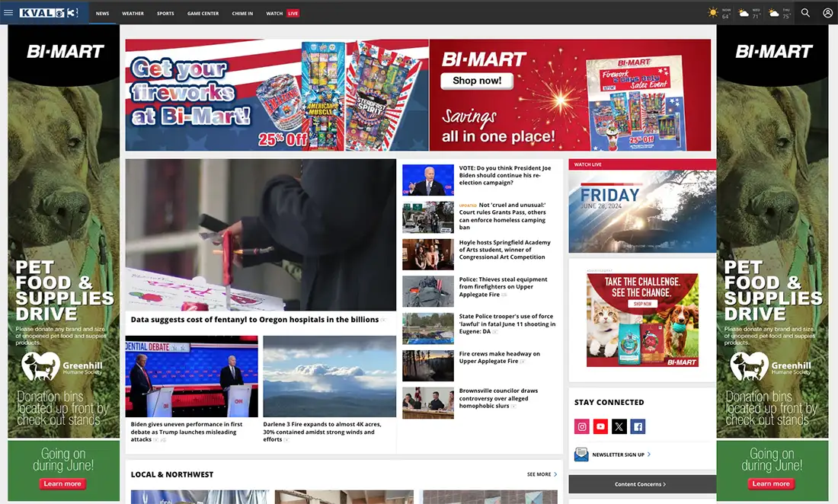Open State Police trooper use of force story
Screen dimensions: 838x504
click(507, 324)
